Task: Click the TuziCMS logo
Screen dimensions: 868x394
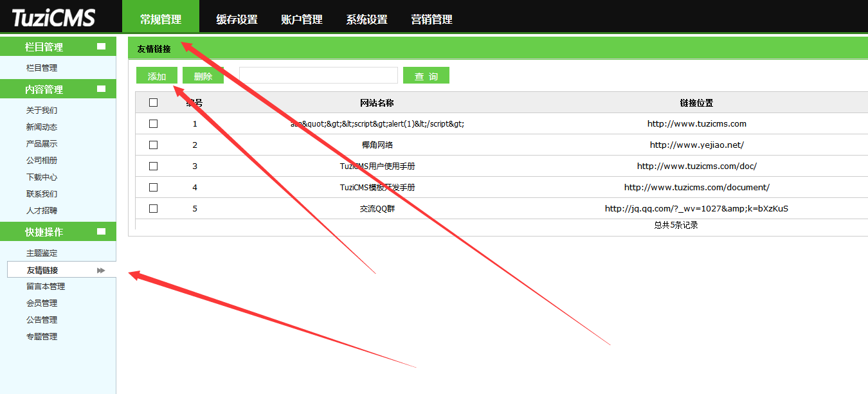Action: tap(53, 17)
